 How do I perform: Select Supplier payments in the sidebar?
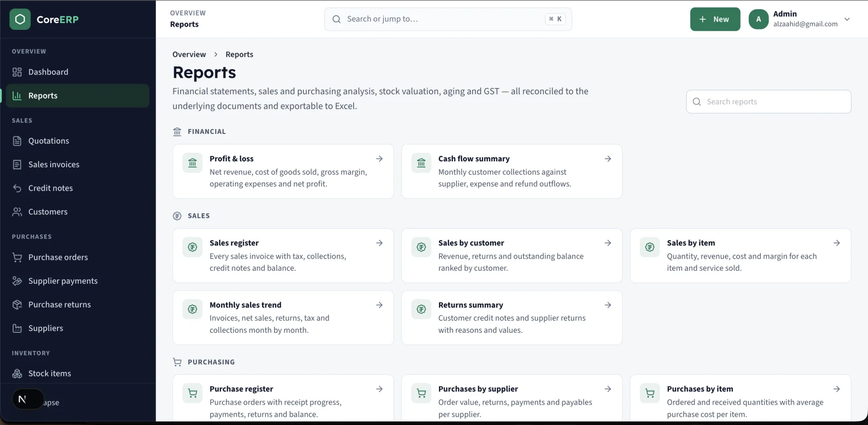click(78, 281)
